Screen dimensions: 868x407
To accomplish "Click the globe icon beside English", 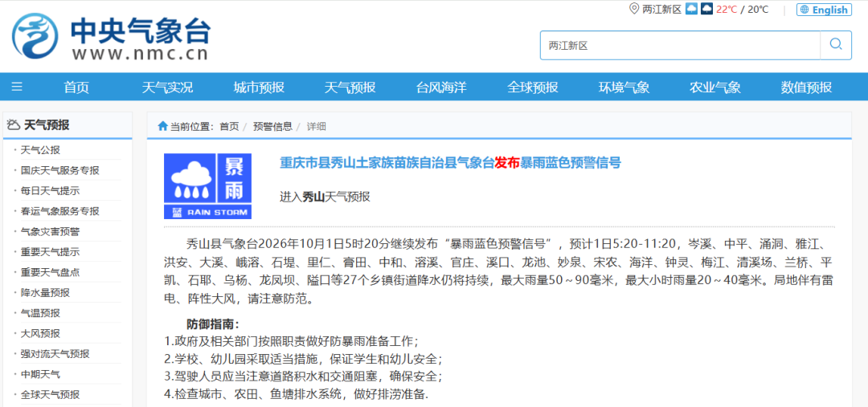I will pyautogui.click(x=805, y=10).
